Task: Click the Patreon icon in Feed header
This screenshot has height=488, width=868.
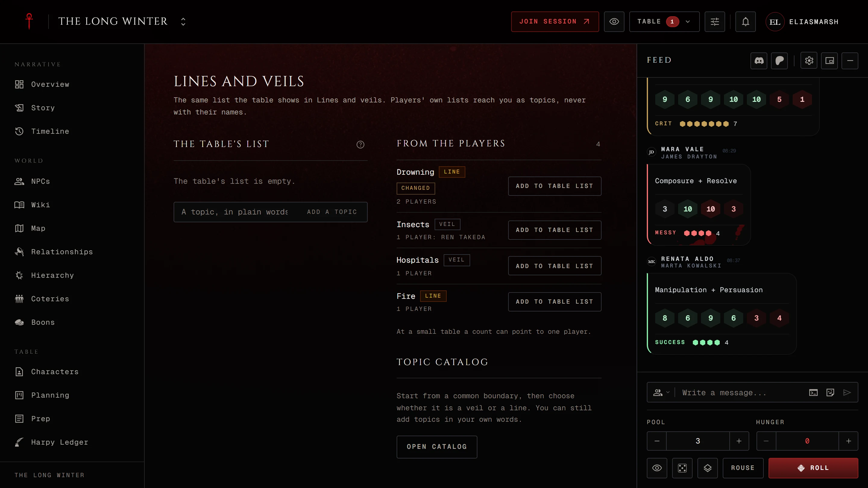Action: click(779, 61)
